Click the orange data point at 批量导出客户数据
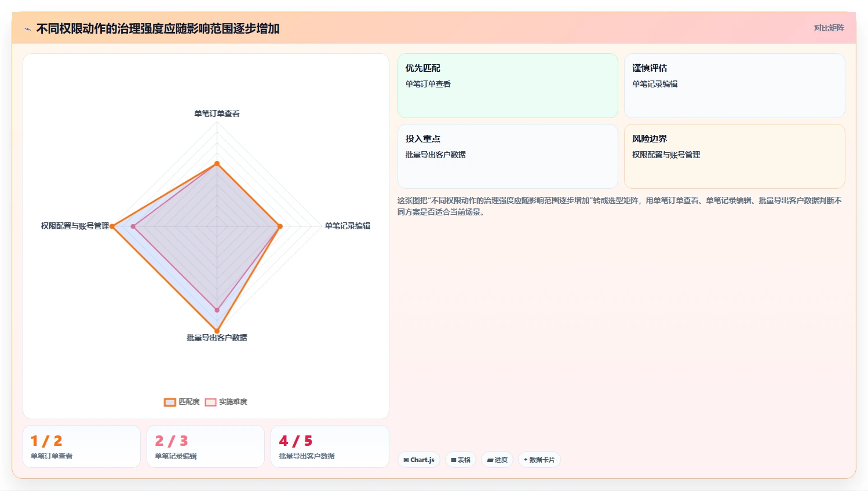This screenshot has height=491, width=868. pyautogui.click(x=217, y=331)
